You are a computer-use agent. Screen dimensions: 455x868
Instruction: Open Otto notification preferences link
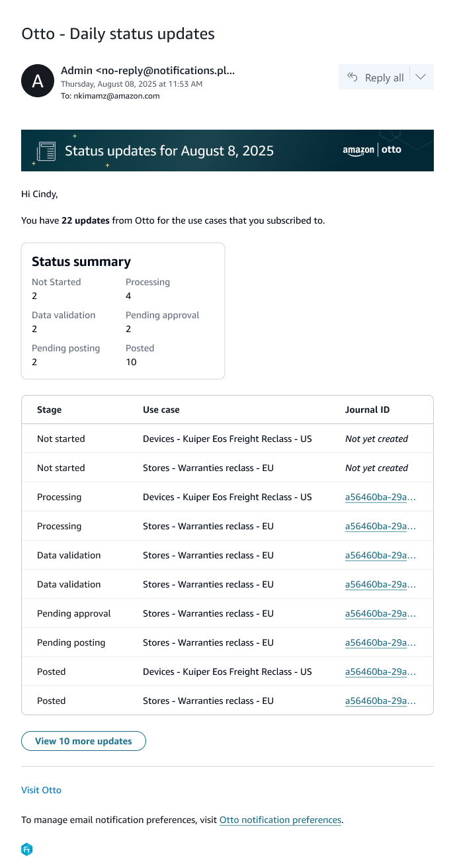(280, 820)
